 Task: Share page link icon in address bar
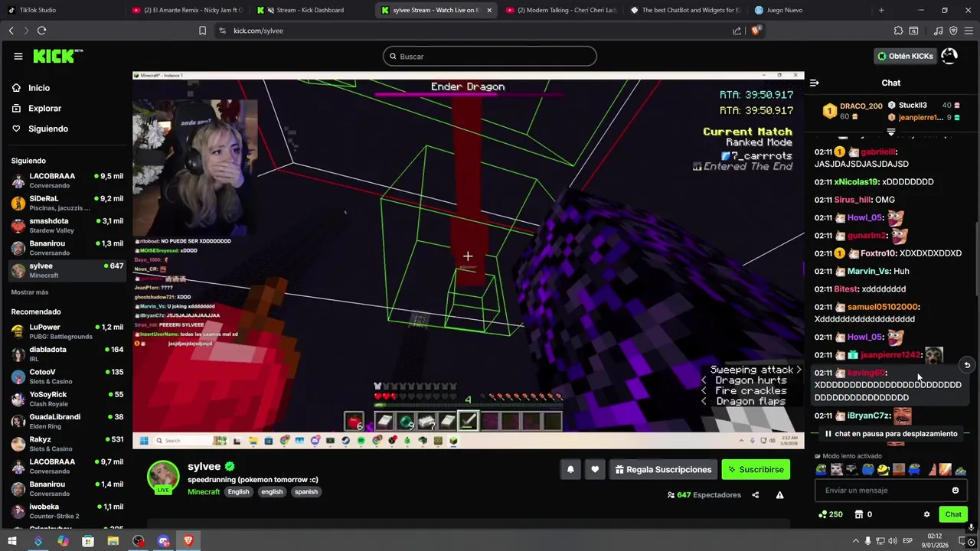coord(737,31)
